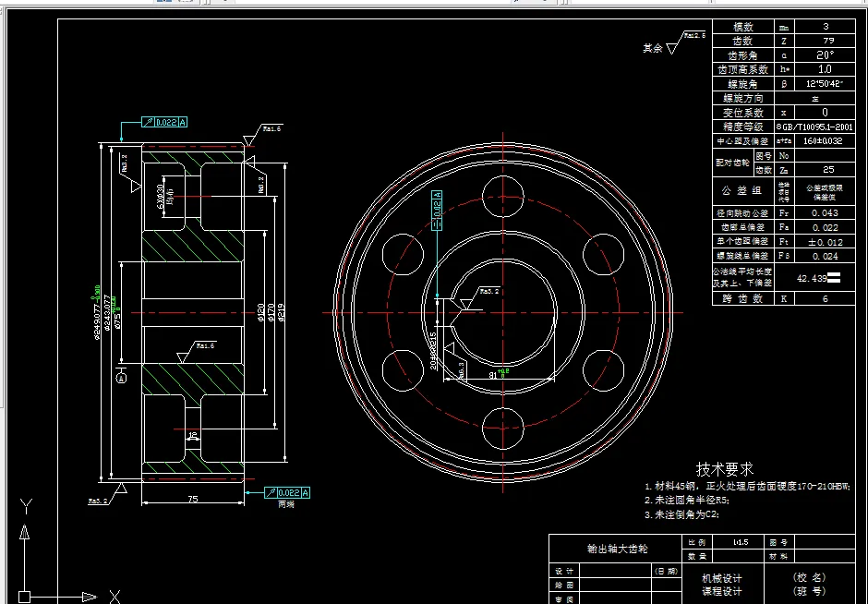This screenshot has width=868, height=604.
Task: Select the 其余 surface roughness symbol
Action: point(674,43)
